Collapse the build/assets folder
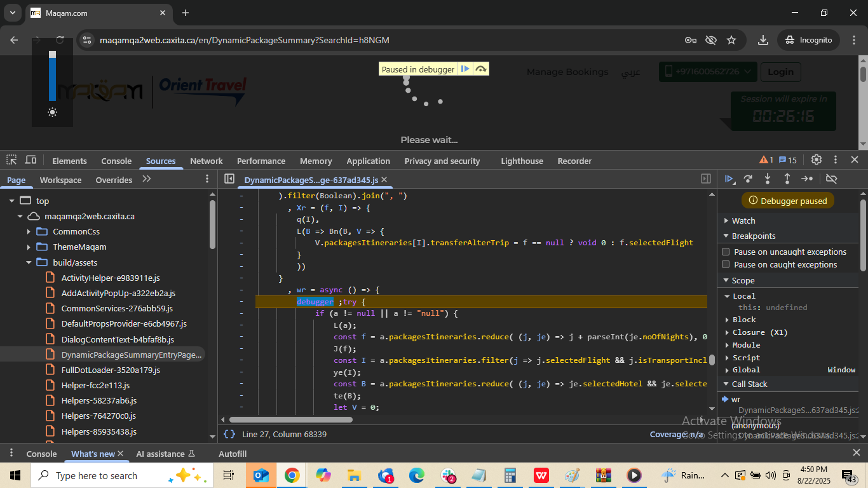This screenshot has width=868, height=488. (29, 262)
